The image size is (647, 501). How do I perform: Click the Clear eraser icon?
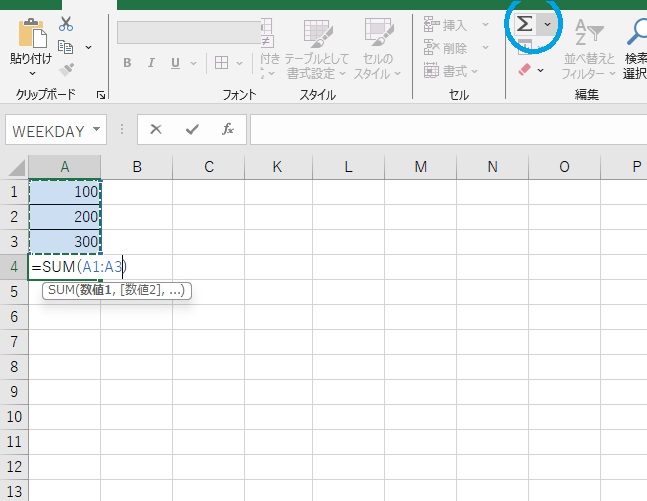(524, 70)
